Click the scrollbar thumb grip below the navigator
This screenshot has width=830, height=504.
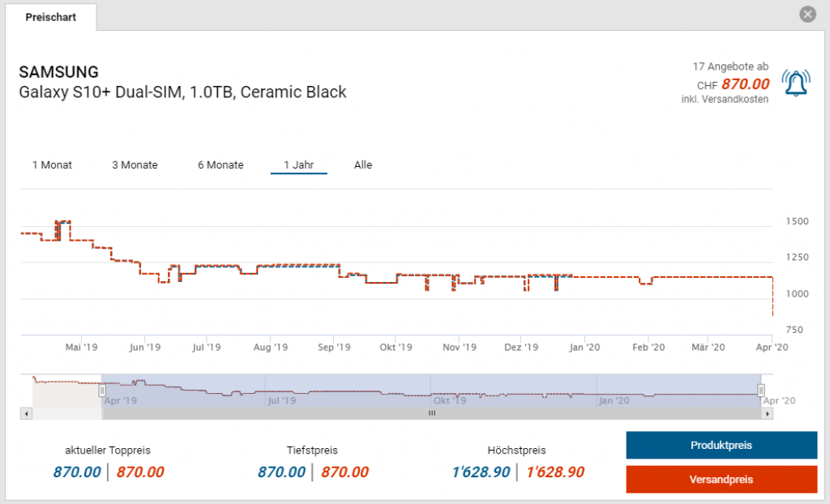432,413
